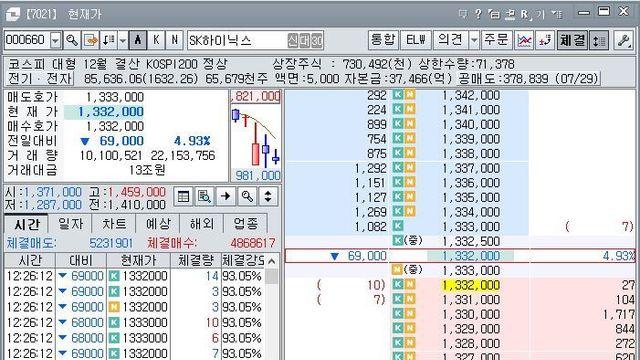Click the plus/minus change icon

pyautogui.click(x=545, y=40)
